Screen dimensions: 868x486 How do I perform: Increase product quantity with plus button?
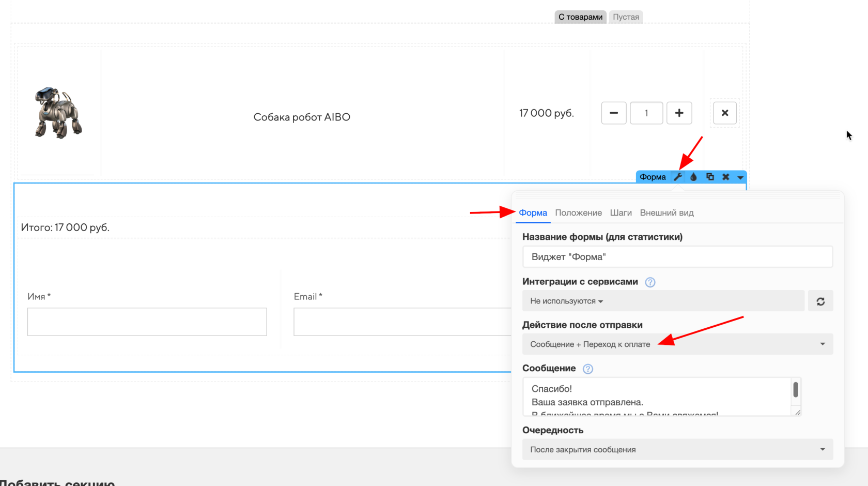coord(679,113)
